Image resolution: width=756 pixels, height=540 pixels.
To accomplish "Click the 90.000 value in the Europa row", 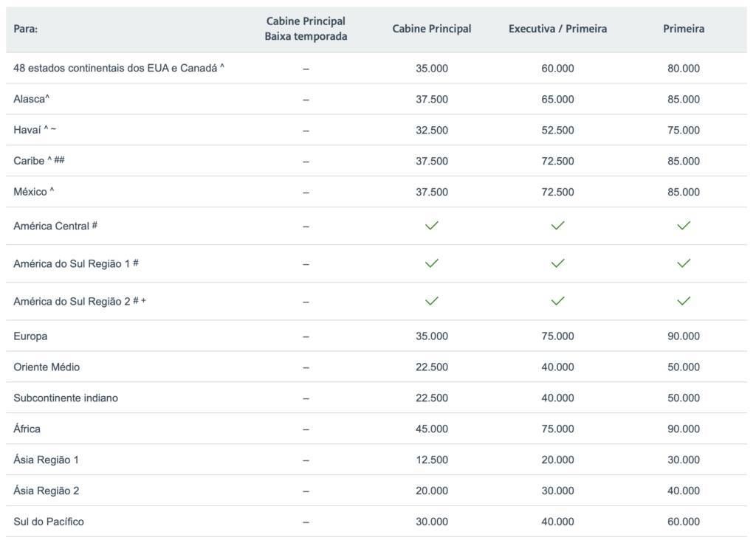I will point(683,336).
